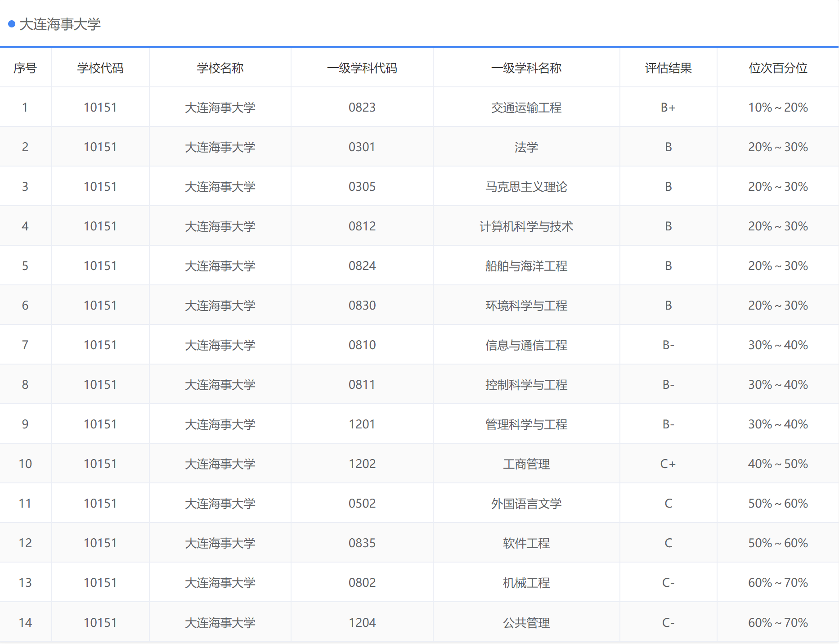Viewport: 839px width, 644px height.
Task: Click the 学校名称 column header
Action: 220,68
